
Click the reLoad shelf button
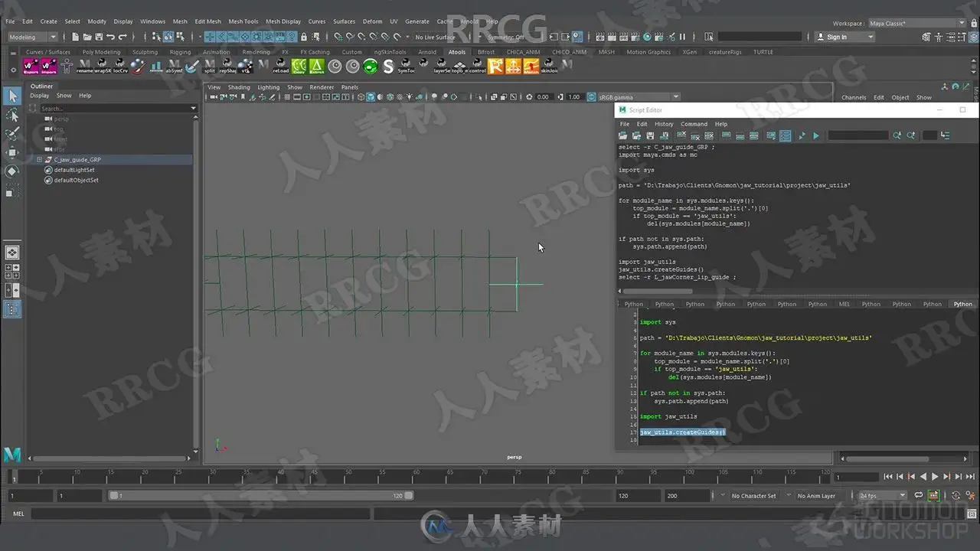point(280,67)
